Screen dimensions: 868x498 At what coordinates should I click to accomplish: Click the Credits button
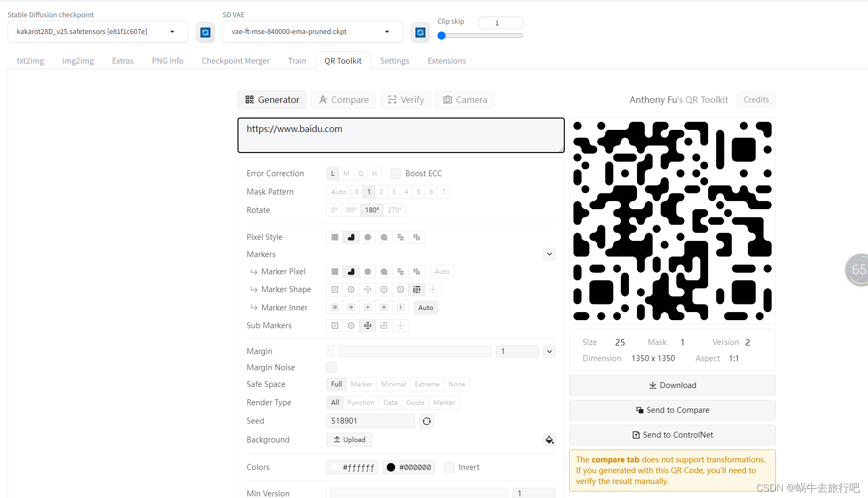pyautogui.click(x=756, y=100)
